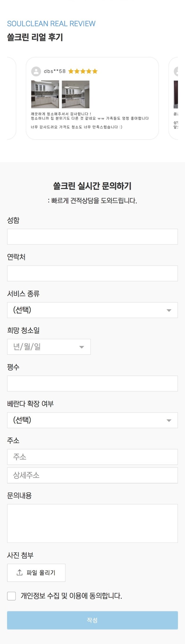The width and height of the screenshot is (185, 644).
Task: Click the 평수 area input field
Action: [x=92, y=383]
